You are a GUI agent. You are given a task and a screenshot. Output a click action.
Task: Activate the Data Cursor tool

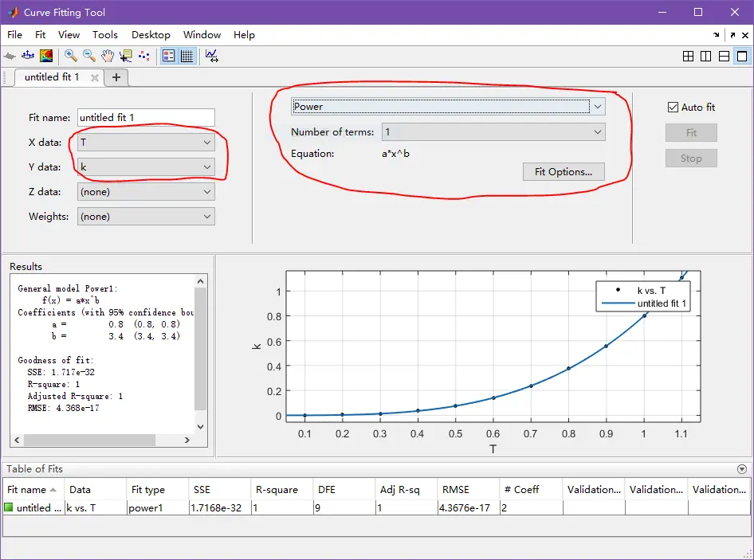pyautogui.click(x=125, y=57)
